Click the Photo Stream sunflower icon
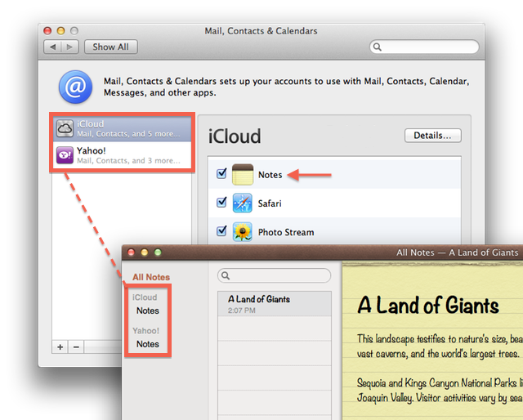This screenshot has width=523, height=420. point(243,231)
